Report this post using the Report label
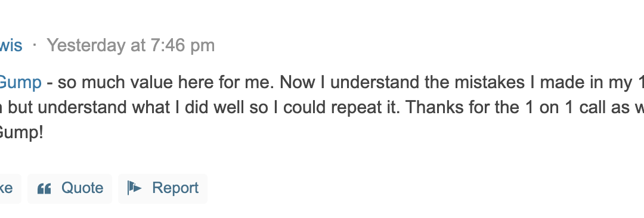 [175, 188]
